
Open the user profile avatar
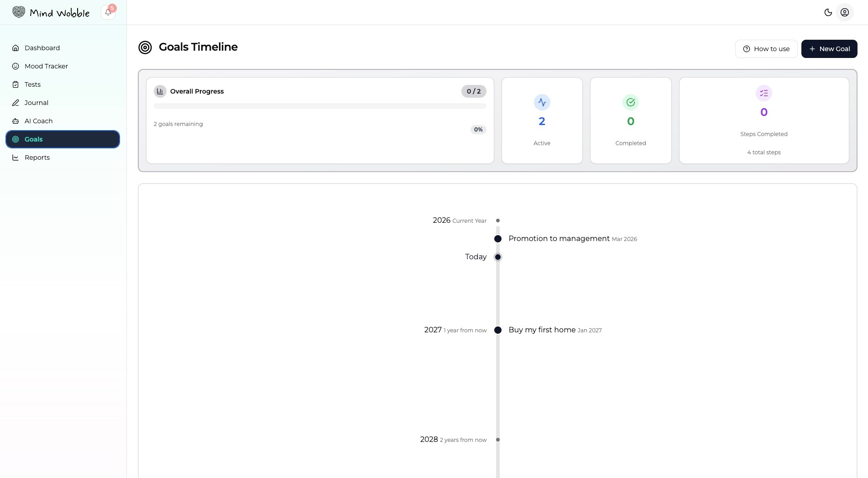click(x=845, y=12)
